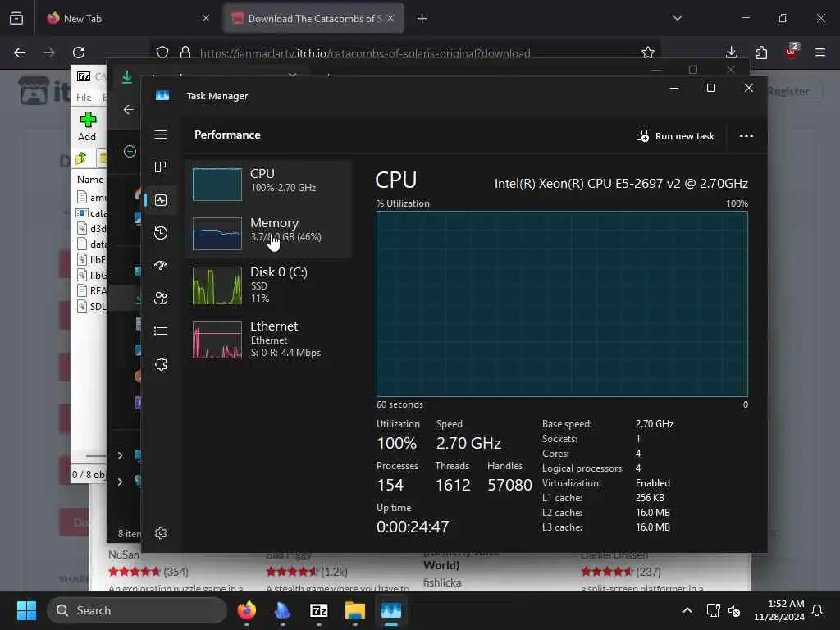Screen dimensions: 840x630
Task: Close the Download The Catacombs tab
Action: [390, 18]
